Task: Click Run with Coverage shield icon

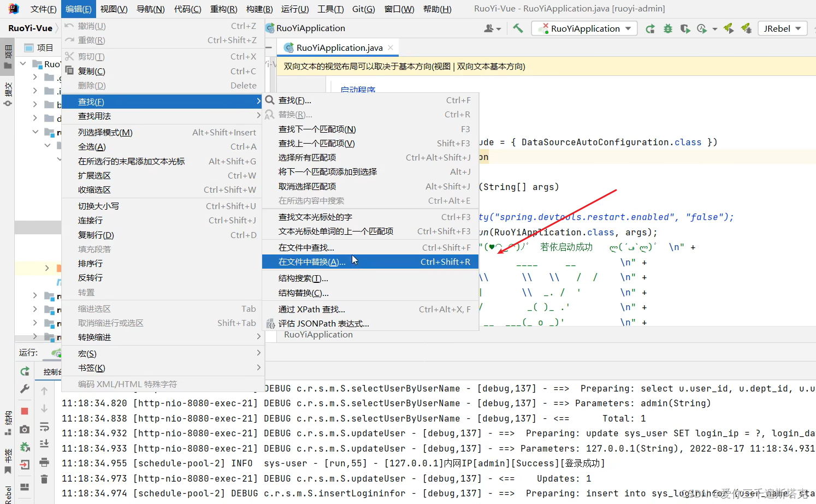Action: (x=685, y=29)
